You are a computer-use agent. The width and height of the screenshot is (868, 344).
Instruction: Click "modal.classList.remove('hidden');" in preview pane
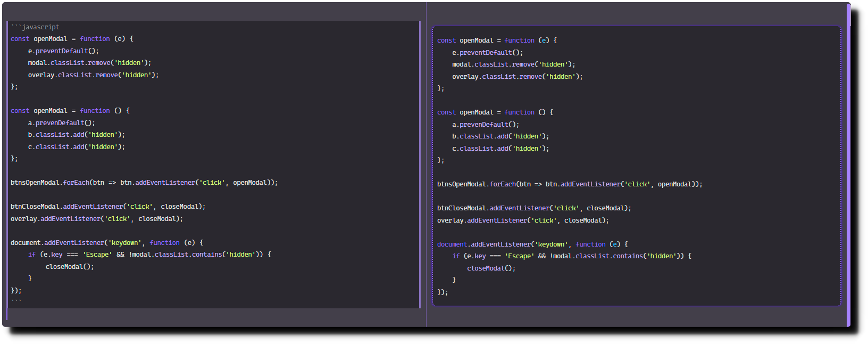coord(514,64)
